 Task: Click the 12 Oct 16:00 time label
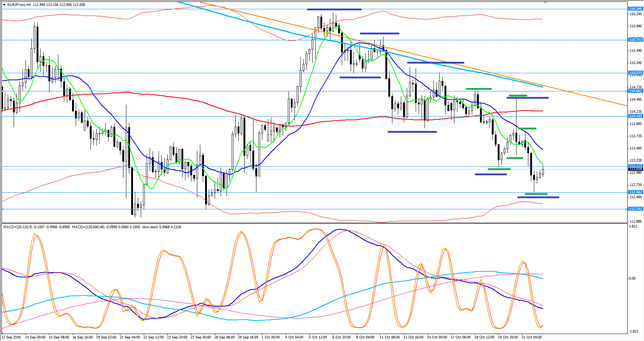coord(413,337)
